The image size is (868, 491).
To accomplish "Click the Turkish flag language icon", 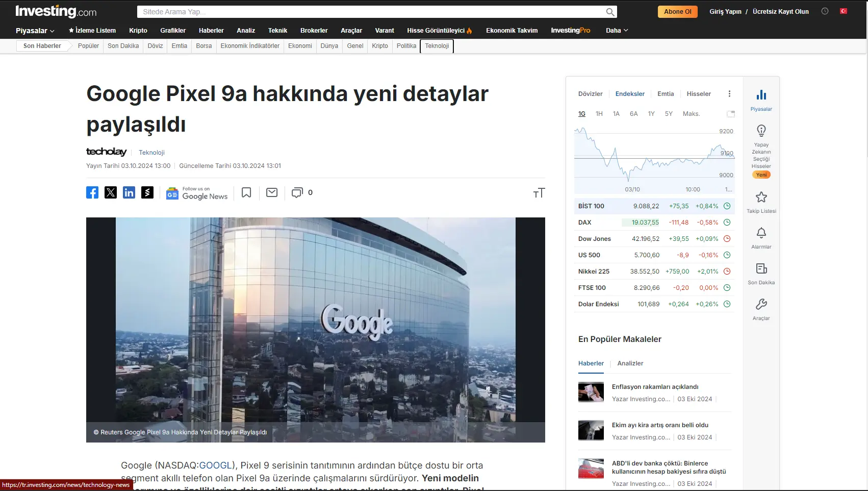I will (x=844, y=11).
